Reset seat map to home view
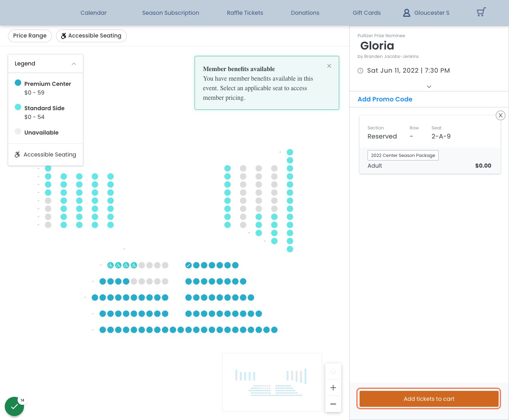 (333, 371)
